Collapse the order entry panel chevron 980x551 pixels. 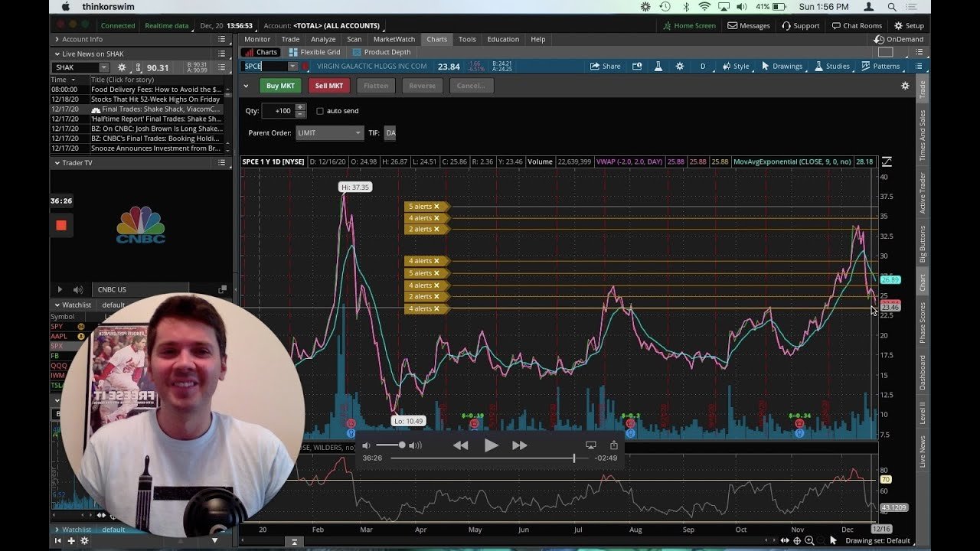(x=246, y=86)
